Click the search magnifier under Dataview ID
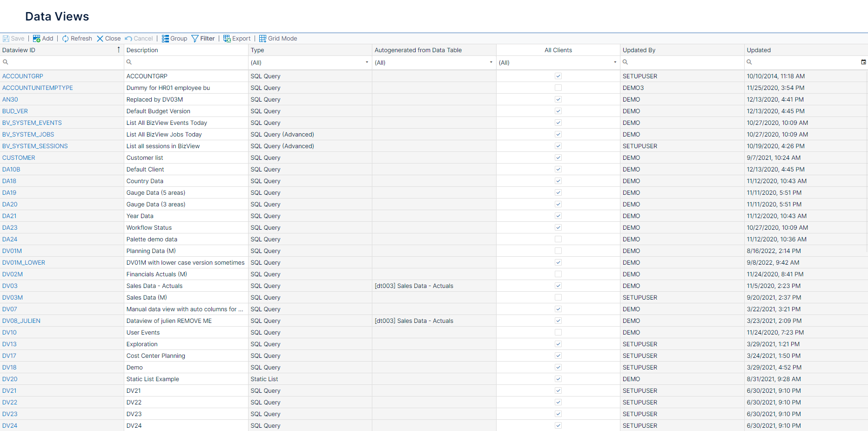This screenshot has width=868, height=431. coord(6,62)
